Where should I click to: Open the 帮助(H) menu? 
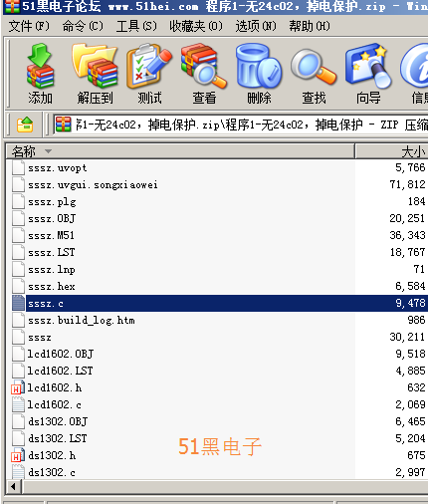310,26
